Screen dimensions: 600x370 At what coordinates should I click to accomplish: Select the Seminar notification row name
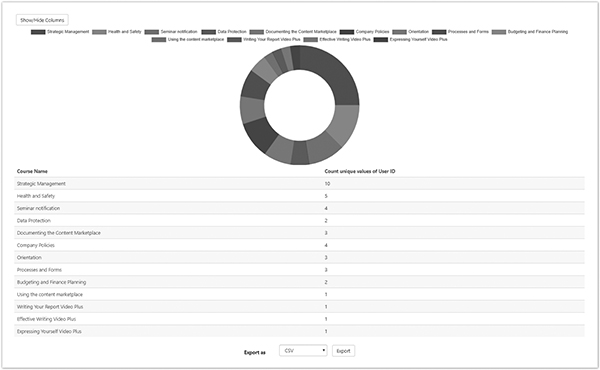[38, 208]
